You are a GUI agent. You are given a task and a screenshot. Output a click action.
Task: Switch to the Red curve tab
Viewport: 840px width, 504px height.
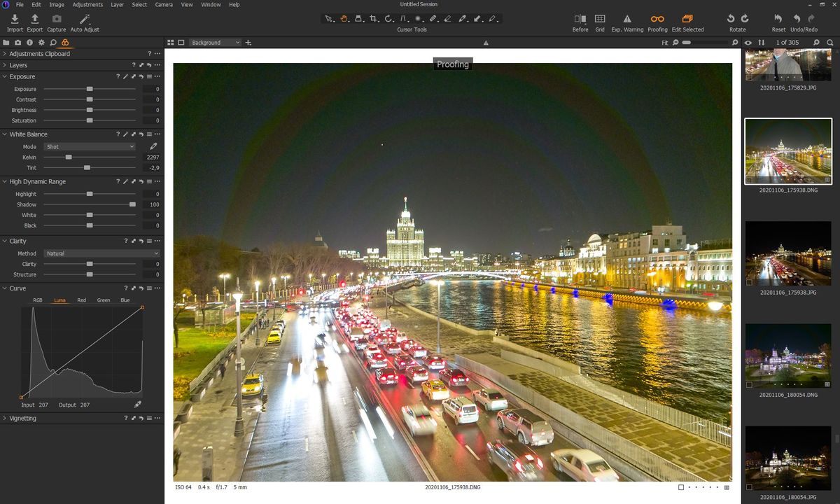82,300
